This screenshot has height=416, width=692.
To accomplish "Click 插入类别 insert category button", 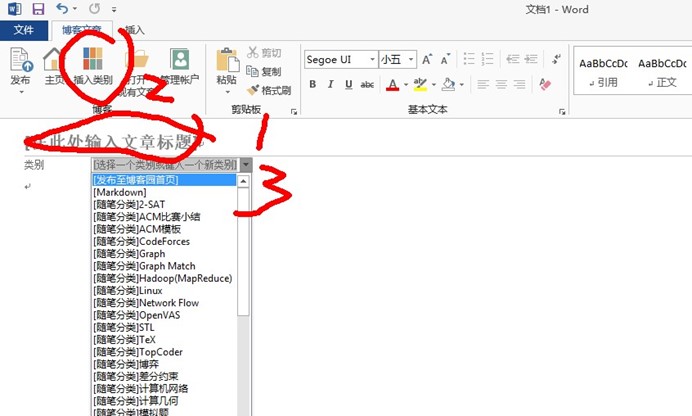I will click(x=93, y=66).
